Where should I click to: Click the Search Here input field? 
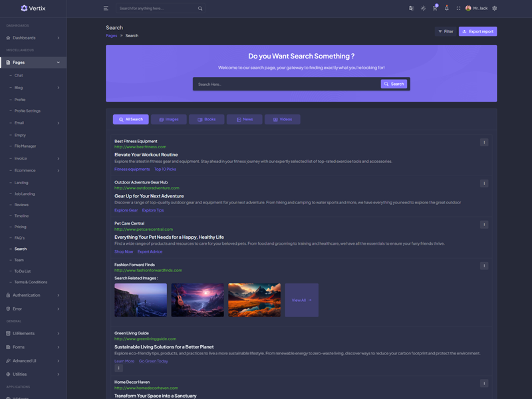[x=286, y=84]
